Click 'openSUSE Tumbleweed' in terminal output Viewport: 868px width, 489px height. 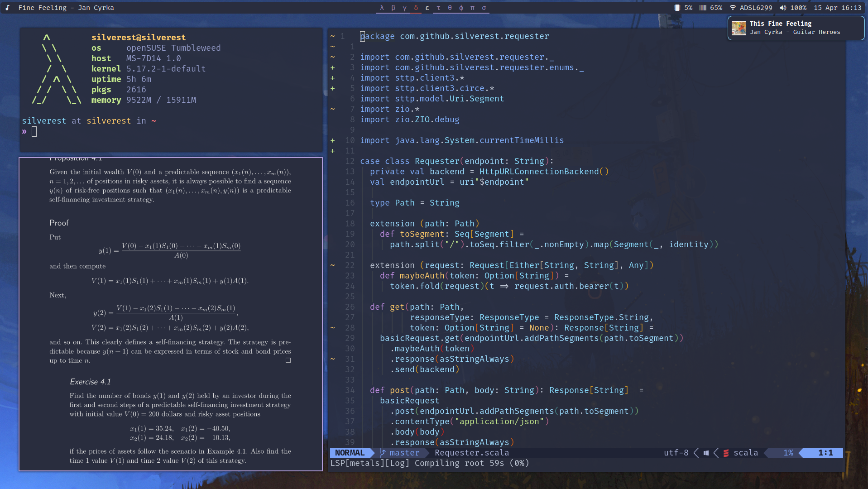click(x=173, y=48)
